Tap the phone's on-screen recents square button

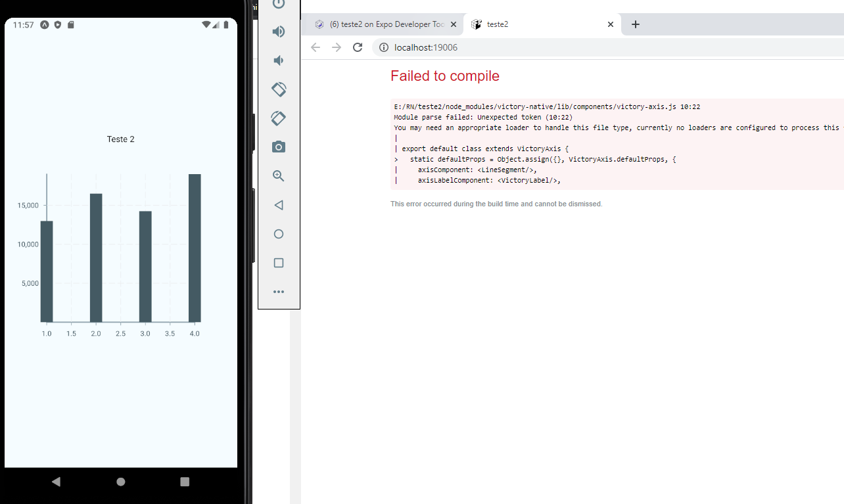coord(185,482)
